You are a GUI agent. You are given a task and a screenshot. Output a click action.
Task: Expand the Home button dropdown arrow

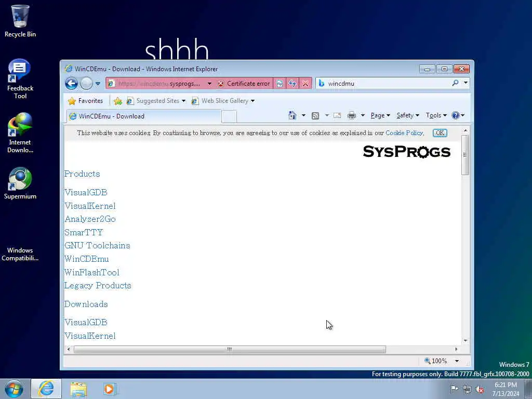click(303, 115)
